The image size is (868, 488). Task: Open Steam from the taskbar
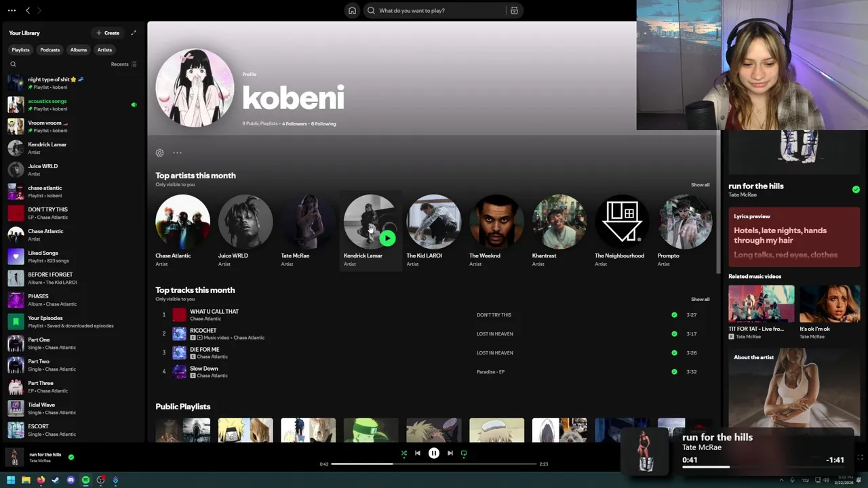(x=56, y=480)
